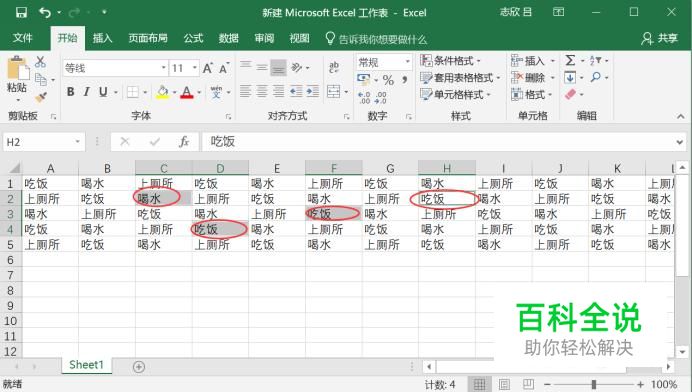Activate the Format Painter brush
Viewport: 692px width, 392px height.
point(41,97)
